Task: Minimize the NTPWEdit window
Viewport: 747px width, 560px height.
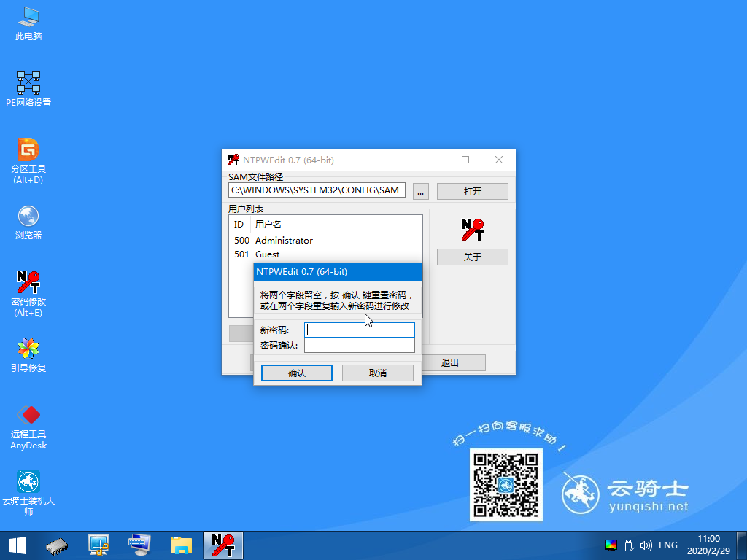Action: coord(433,160)
